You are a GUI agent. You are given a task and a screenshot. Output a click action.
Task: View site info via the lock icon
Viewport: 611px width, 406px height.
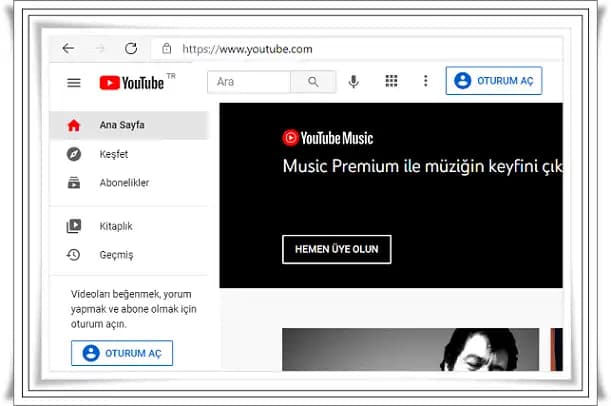coord(167,48)
